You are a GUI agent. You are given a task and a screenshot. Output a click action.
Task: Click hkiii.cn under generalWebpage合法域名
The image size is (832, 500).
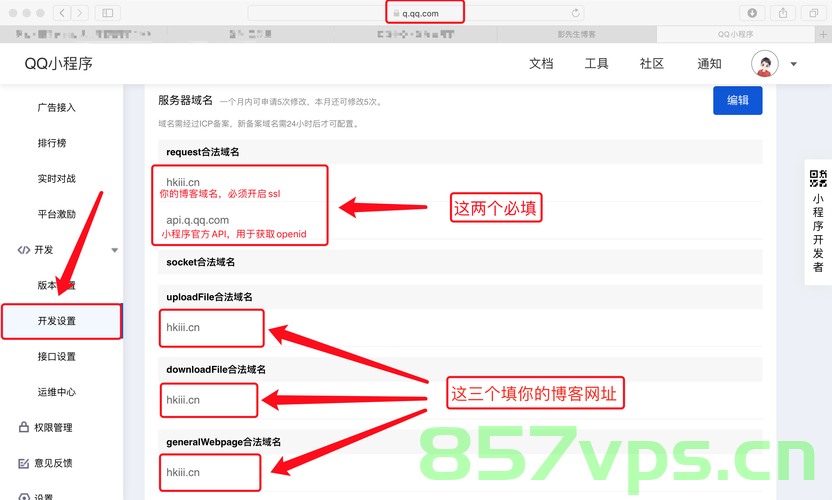[x=183, y=472]
